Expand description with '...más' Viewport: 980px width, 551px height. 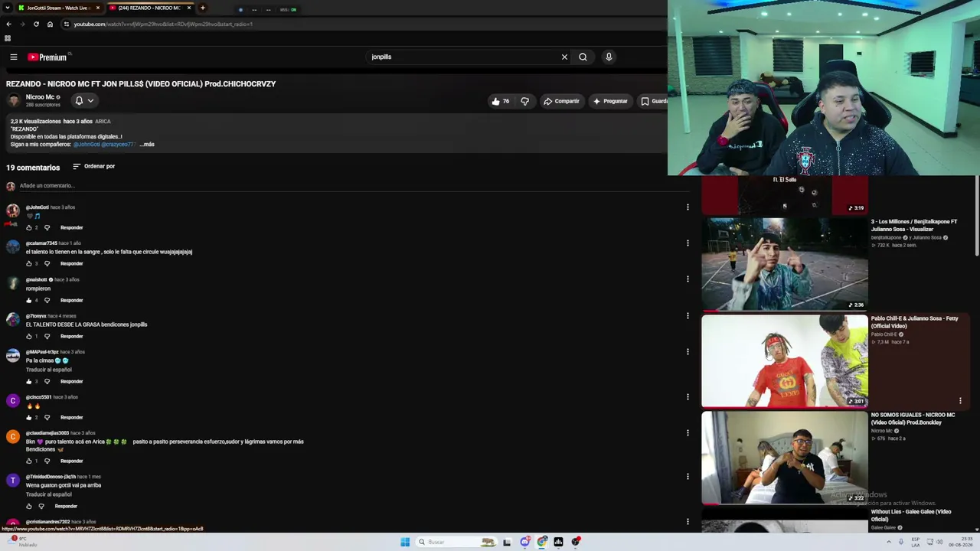[147, 144]
